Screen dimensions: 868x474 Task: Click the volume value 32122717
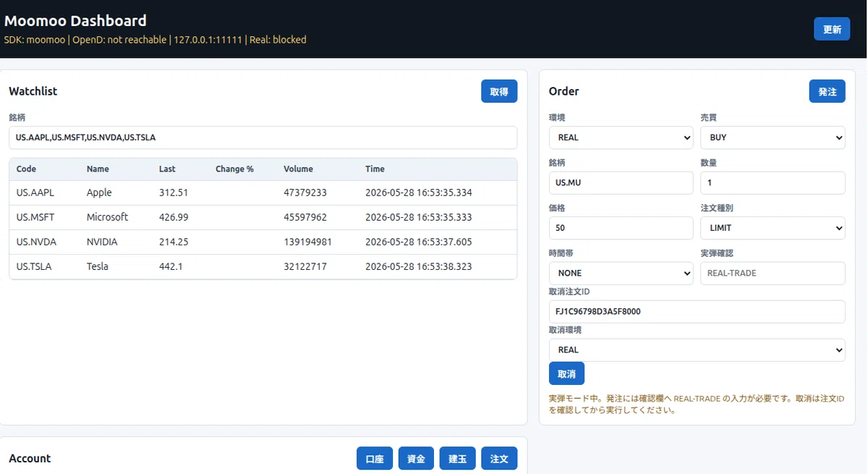(305, 266)
